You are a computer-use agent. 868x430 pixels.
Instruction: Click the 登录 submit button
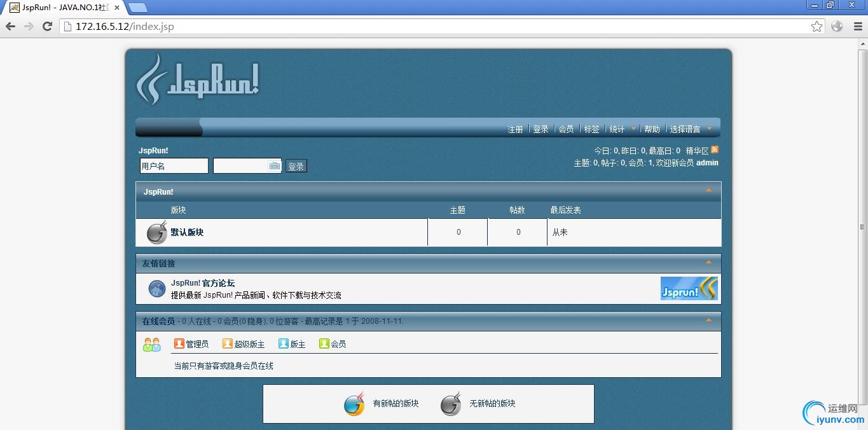(x=296, y=166)
